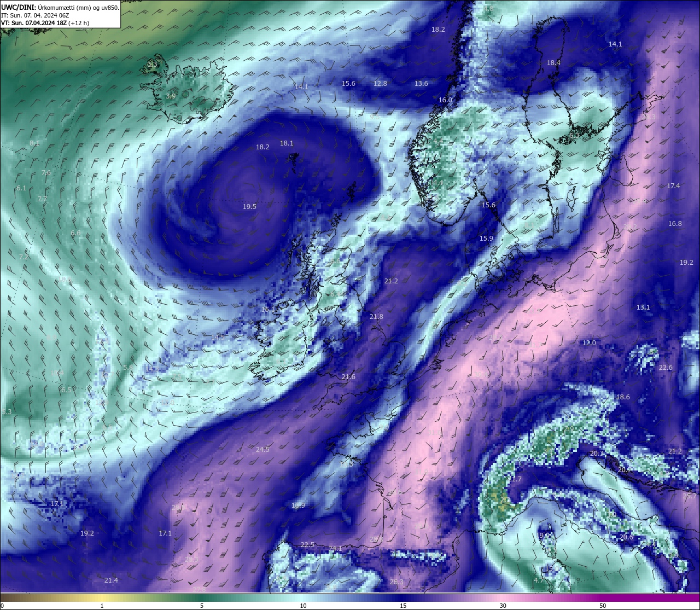Screen dimensions: 700x610
Task: Select the 24.5 value over Biscay
Action: click(x=262, y=450)
